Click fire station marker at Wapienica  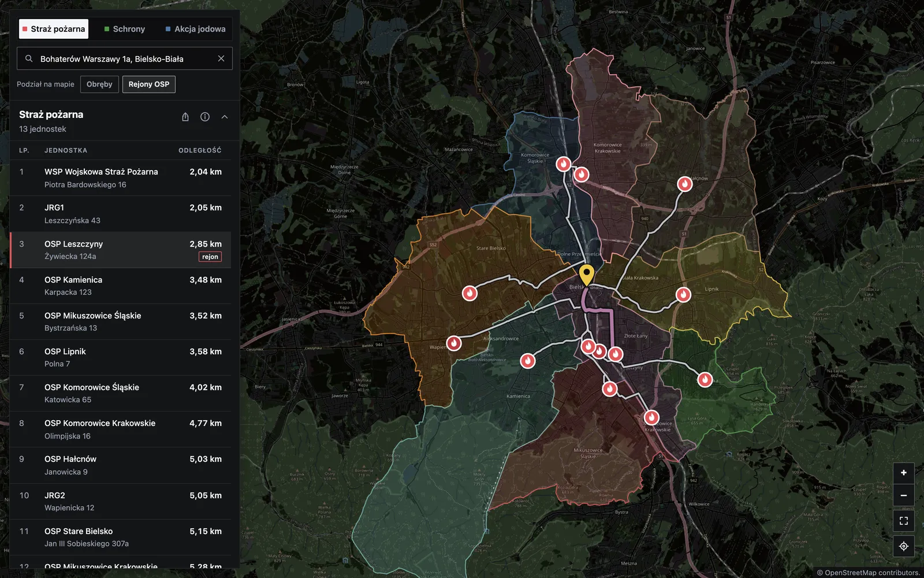tap(454, 343)
